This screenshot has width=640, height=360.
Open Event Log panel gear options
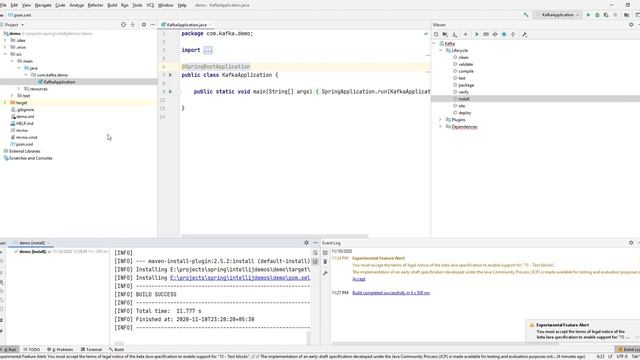click(631, 243)
